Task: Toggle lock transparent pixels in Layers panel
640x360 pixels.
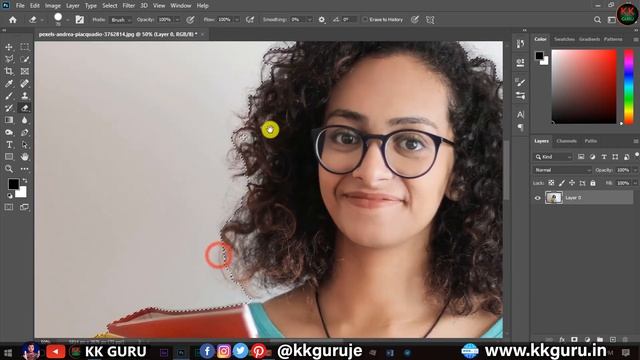Action: [551, 183]
